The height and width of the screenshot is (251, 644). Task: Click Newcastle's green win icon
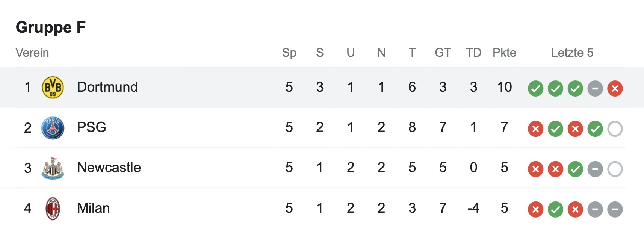click(575, 169)
